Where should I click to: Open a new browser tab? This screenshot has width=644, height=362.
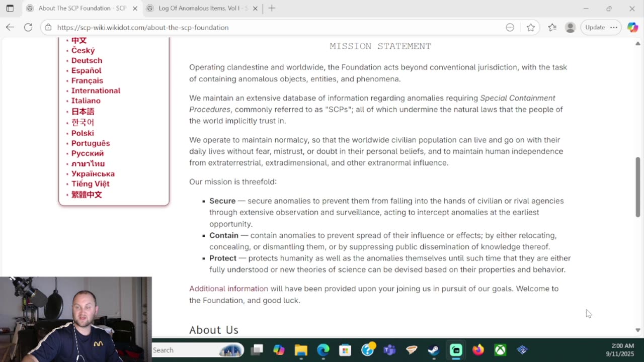tap(272, 8)
